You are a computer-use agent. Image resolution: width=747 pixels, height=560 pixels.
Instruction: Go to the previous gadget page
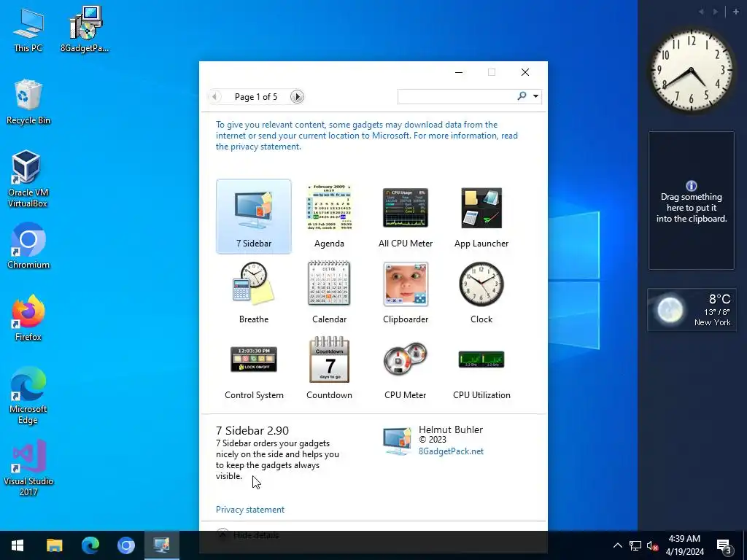[215, 97]
